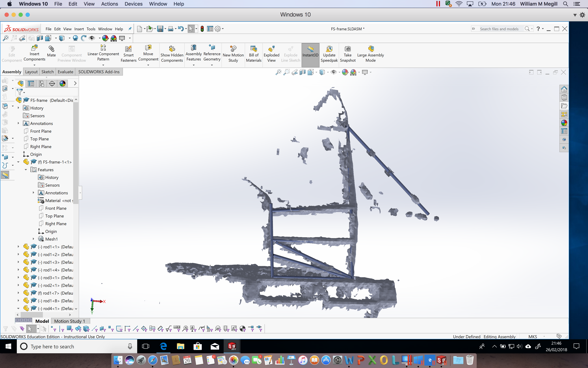Click the Insert Components tool

pyautogui.click(x=34, y=53)
